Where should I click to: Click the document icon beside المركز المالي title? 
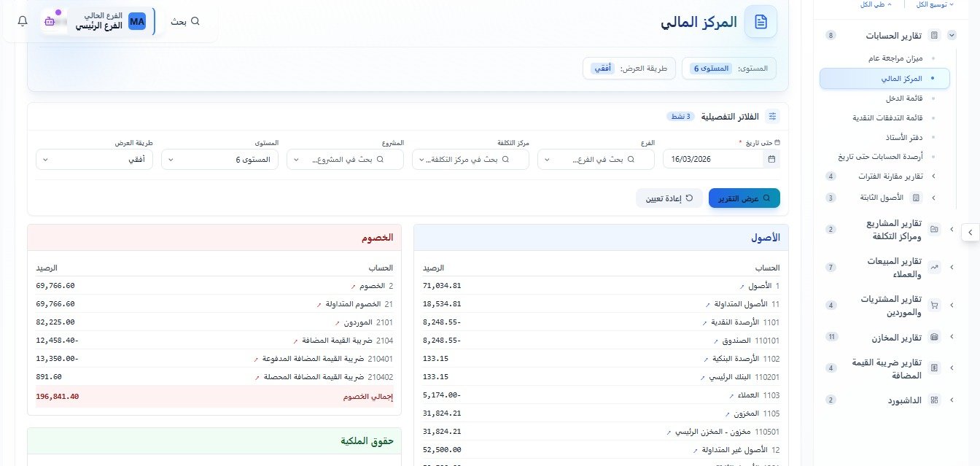point(761,21)
